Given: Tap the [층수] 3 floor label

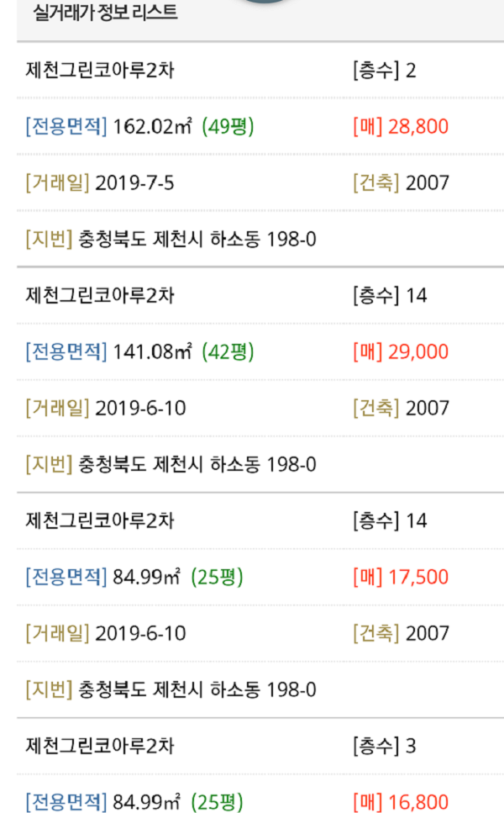Looking at the screenshot, I should click(x=385, y=746).
